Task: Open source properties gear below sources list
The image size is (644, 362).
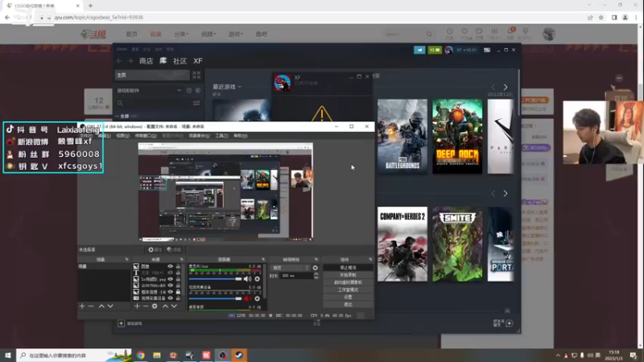Action: tap(155, 306)
